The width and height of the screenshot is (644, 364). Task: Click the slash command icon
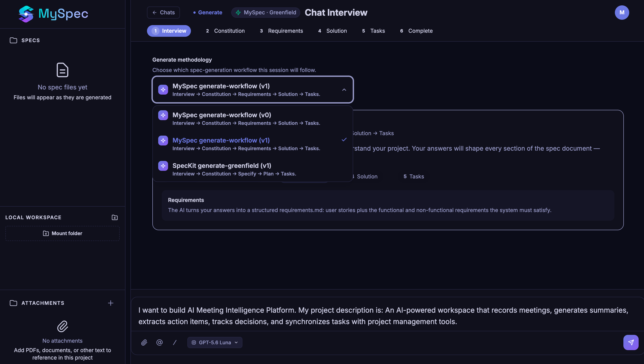click(x=175, y=342)
